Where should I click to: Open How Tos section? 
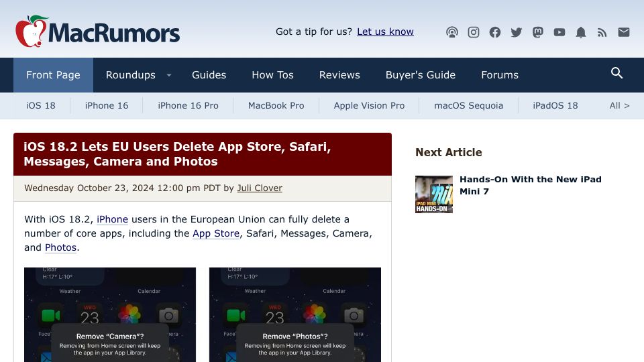(x=273, y=75)
